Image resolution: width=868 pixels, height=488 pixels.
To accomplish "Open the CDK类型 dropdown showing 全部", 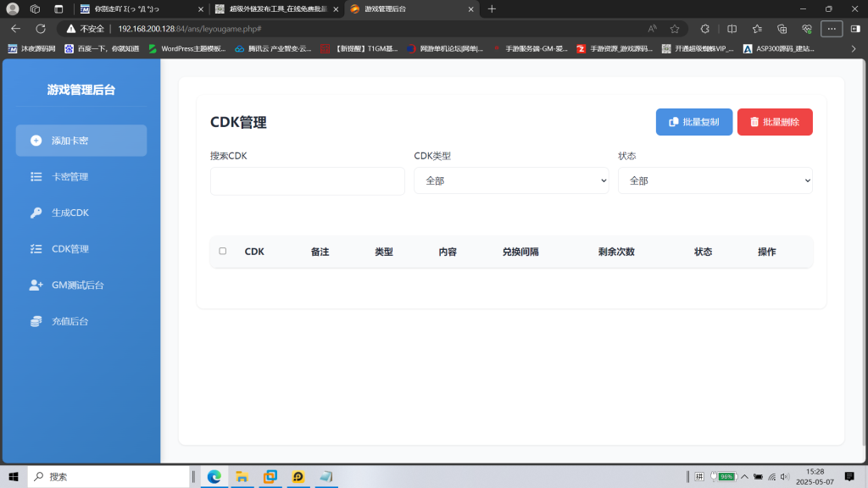I will click(x=511, y=180).
